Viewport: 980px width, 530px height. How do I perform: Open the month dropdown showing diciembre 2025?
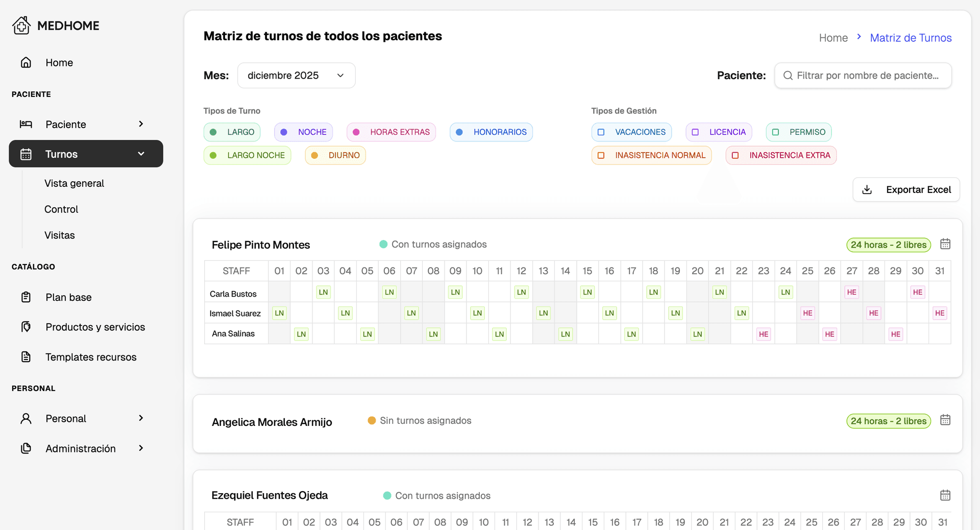tap(296, 75)
